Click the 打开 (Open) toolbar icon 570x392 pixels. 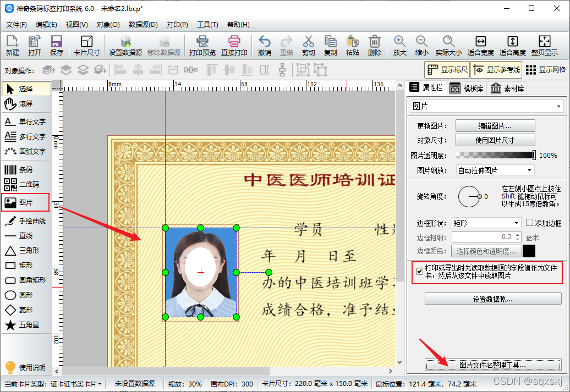coord(35,46)
